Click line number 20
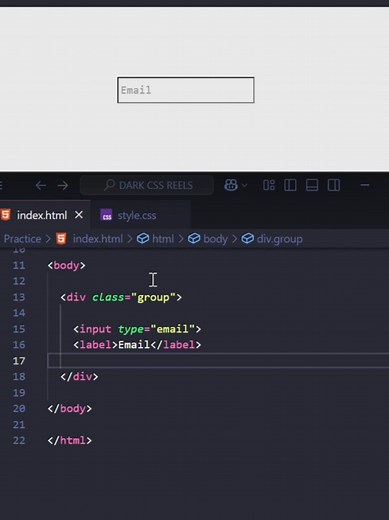The width and height of the screenshot is (389, 520). point(19,409)
